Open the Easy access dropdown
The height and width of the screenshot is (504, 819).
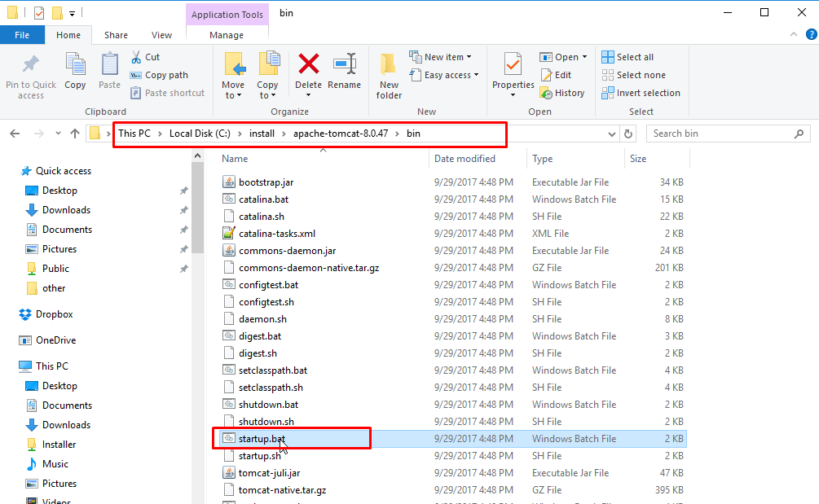coord(444,75)
